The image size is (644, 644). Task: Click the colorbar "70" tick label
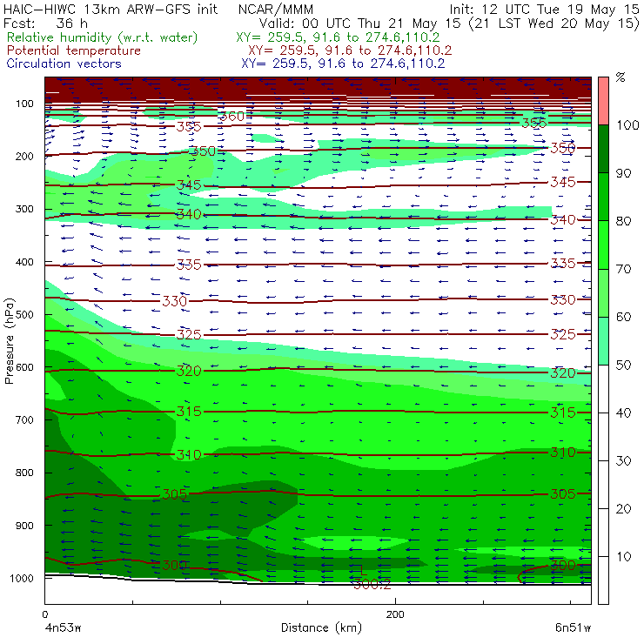point(623,269)
